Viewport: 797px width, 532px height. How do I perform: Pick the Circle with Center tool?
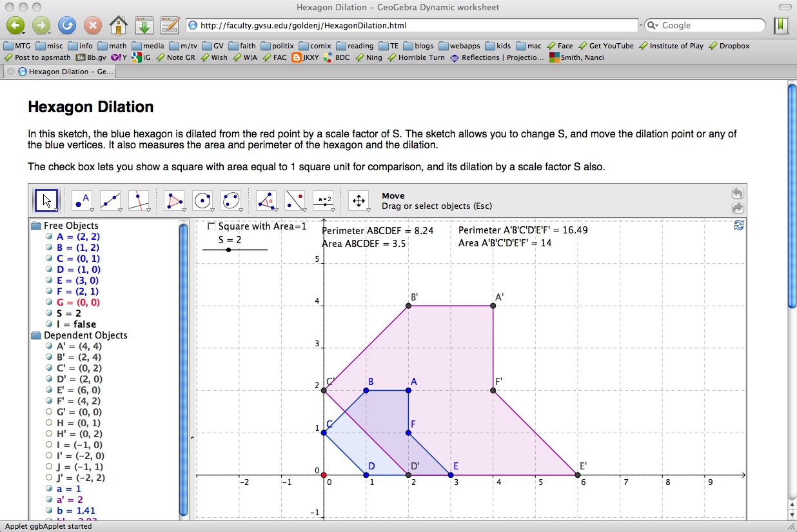click(x=202, y=200)
